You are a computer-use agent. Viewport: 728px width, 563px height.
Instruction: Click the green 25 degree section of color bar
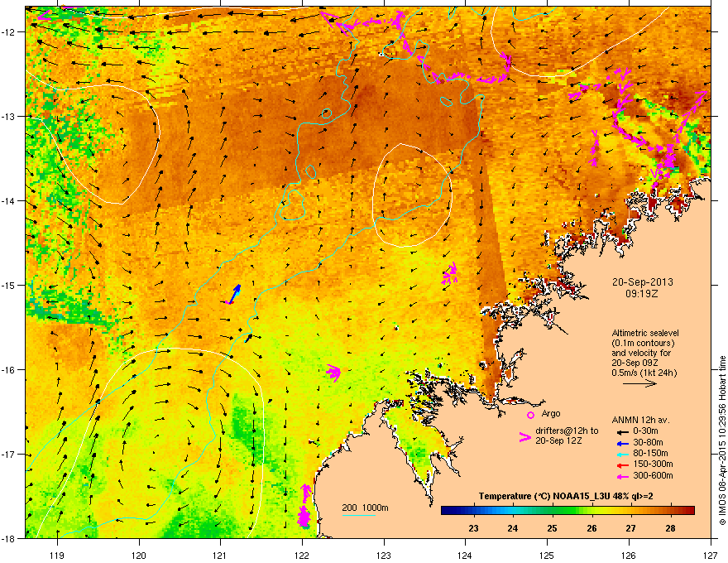(552, 511)
